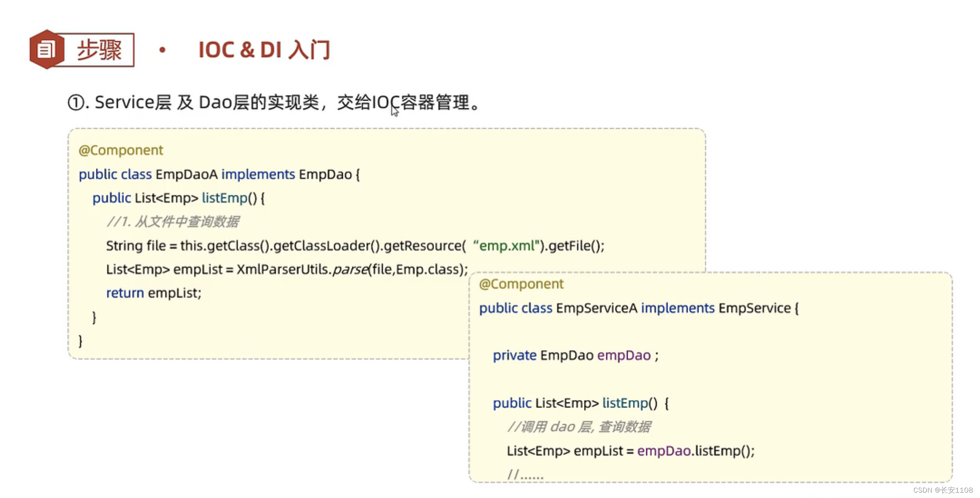
Task: Click the "emp.xml" string literal
Action: click(x=507, y=246)
